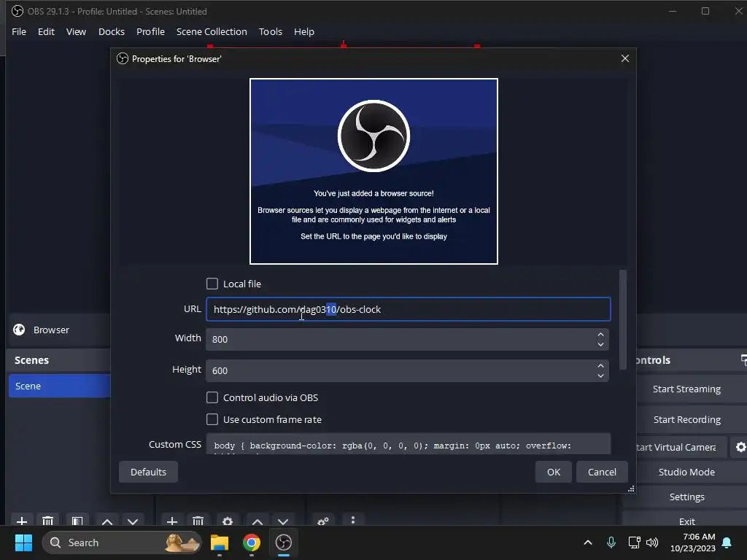Viewport: 747px width, 560px height.
Task: Enable Studio Mode
Action: (x=686, y=472)
